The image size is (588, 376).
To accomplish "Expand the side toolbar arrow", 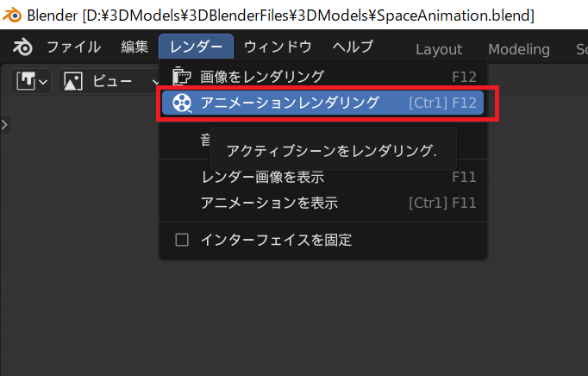I will click(x=5, y=124).
